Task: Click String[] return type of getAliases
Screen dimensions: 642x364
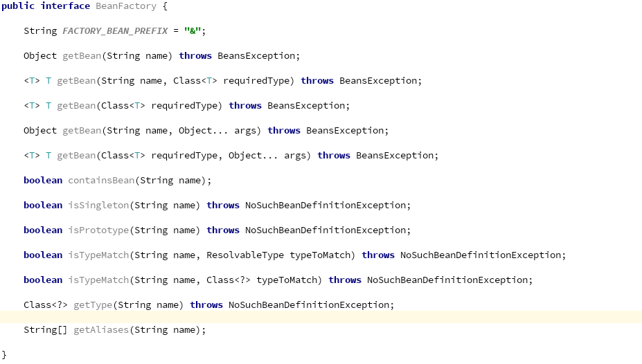Action: [x=45, y=331]
